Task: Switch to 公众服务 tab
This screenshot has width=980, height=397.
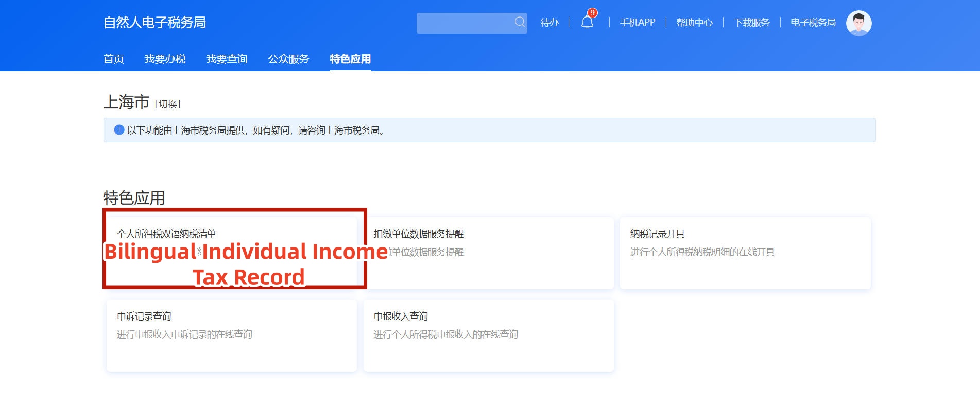Action: coord(288,59)
